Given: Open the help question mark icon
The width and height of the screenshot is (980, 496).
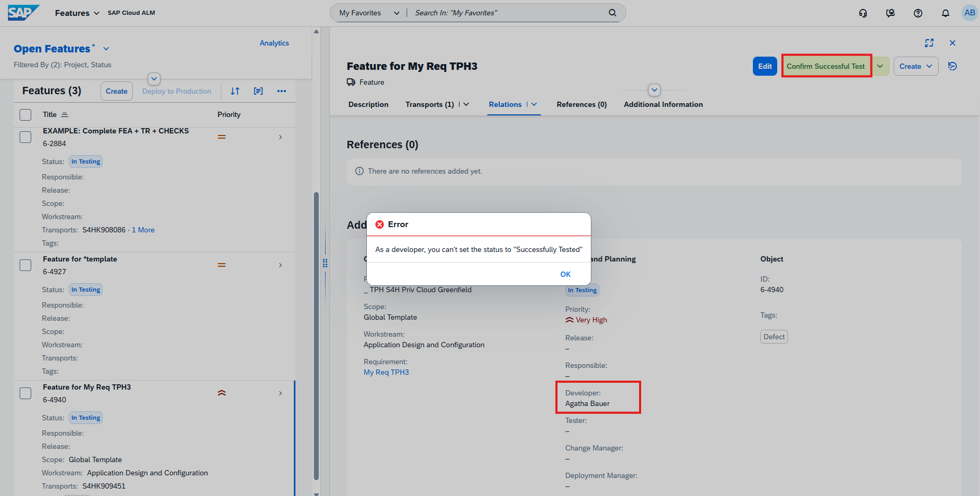Looking at the screenshot, I should (x=918, y=13).
